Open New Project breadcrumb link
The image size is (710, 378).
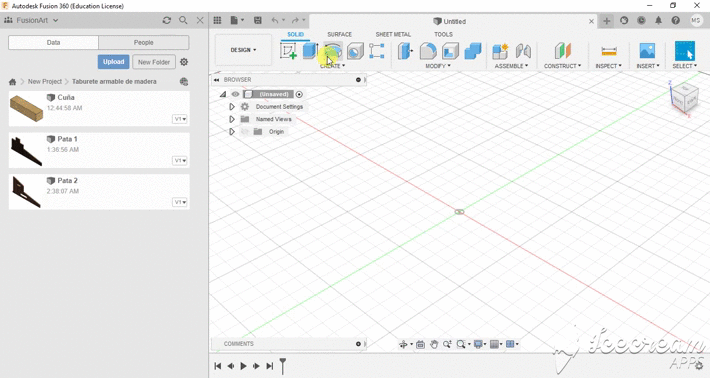coord(44,81)
